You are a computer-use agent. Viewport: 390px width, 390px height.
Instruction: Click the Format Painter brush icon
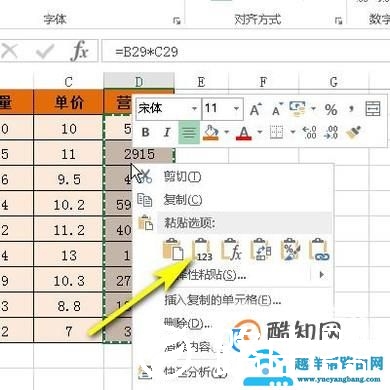[354, 132]
